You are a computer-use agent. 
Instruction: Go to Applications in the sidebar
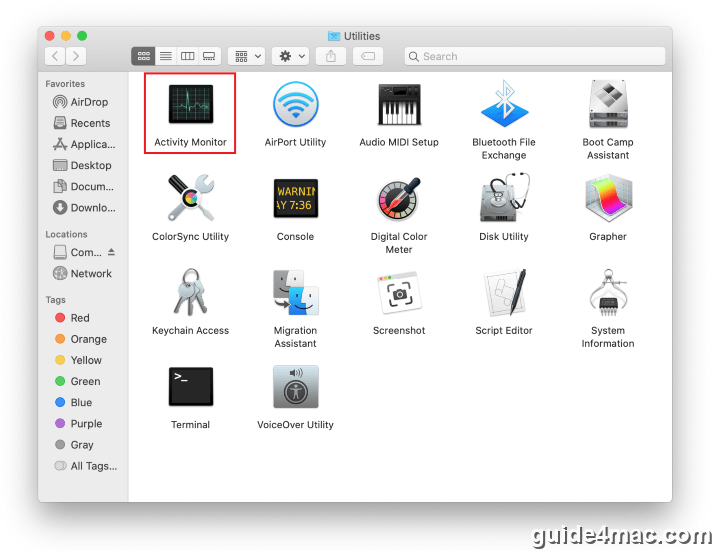tap(84, 144)
